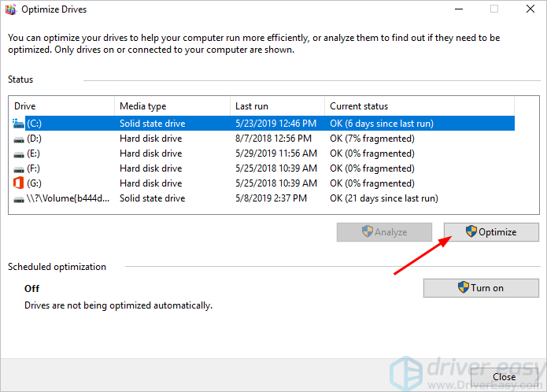Viewport: 547px width, 392px height.
Task: Maximize the Optimize Drives window
Action: pyautogui.click(x=493, y=9)
